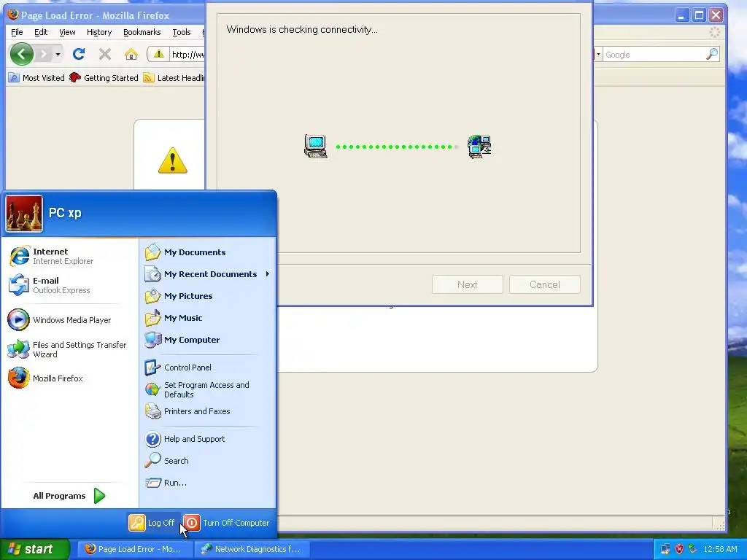
Task: Open Files and Settings Transfer Wizard
Action: coord(69,349)
